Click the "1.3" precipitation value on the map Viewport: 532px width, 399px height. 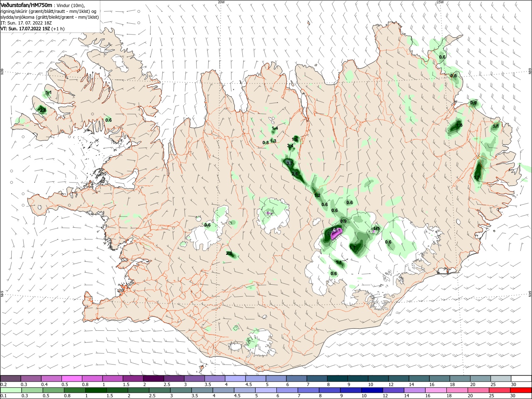(x=273, y=141)
